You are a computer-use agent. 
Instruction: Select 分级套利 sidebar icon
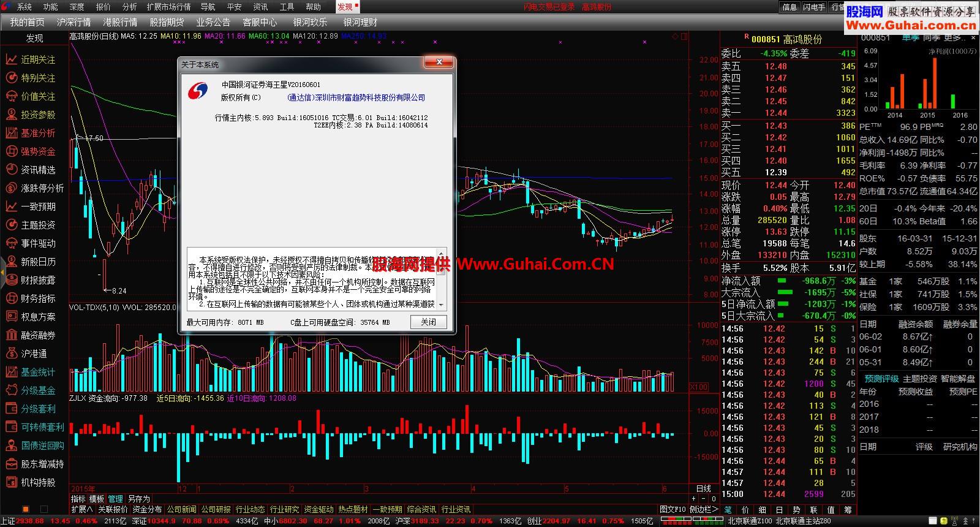click(11, 409)
